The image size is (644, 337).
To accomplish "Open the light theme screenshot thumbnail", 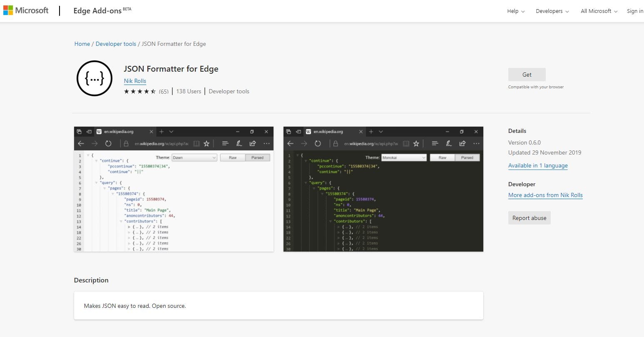I will 174,189.
